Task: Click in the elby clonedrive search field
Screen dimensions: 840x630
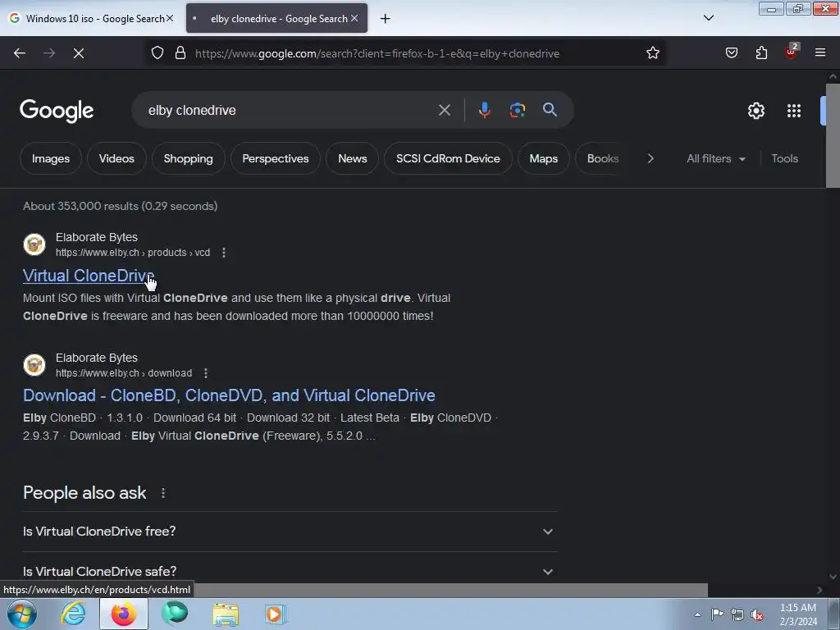Action: [x=290, y=111]
